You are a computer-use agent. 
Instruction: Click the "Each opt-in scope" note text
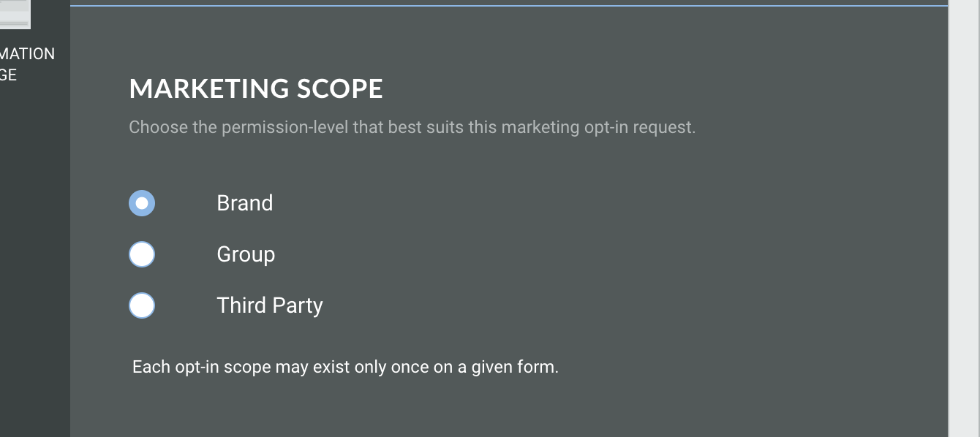tap(345, 367)
